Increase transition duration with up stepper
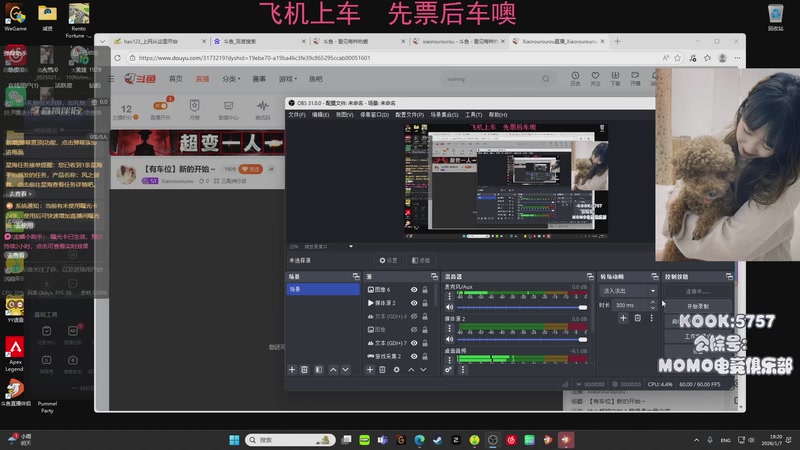 coord(653,303)
